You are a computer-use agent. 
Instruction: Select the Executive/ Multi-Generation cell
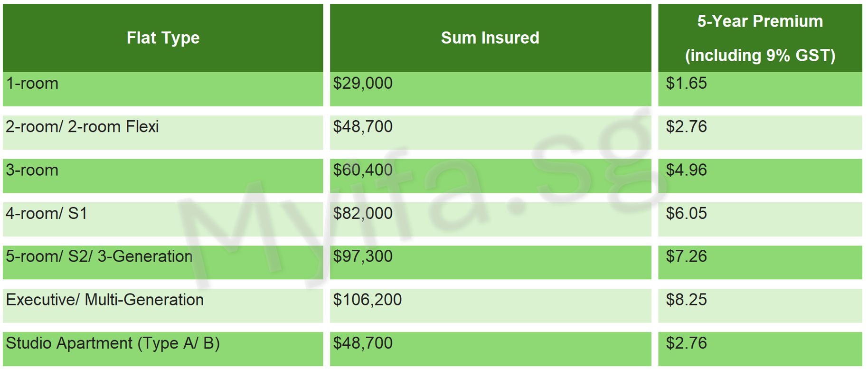coord(104,300)
